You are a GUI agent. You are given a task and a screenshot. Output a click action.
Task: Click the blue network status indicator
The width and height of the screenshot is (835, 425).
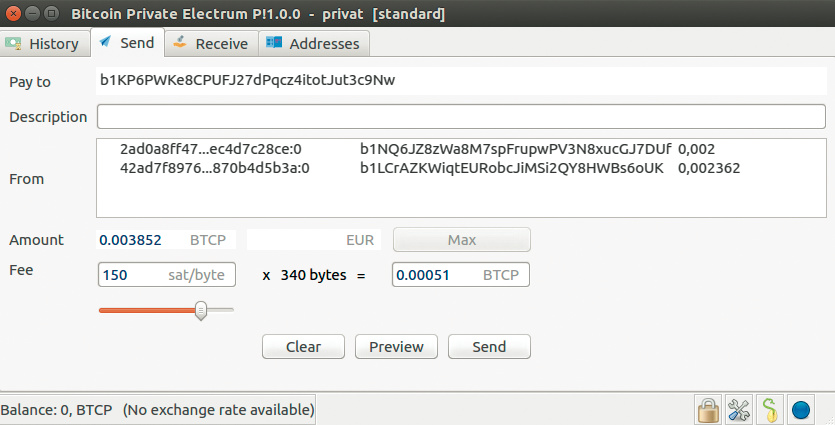tap(800, 409)
